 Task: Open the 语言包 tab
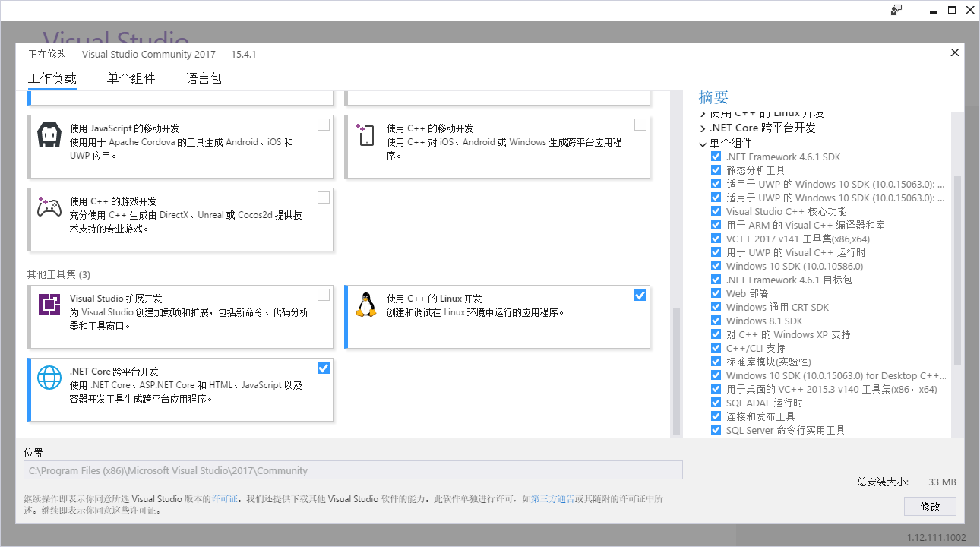[x=203, y=77]
